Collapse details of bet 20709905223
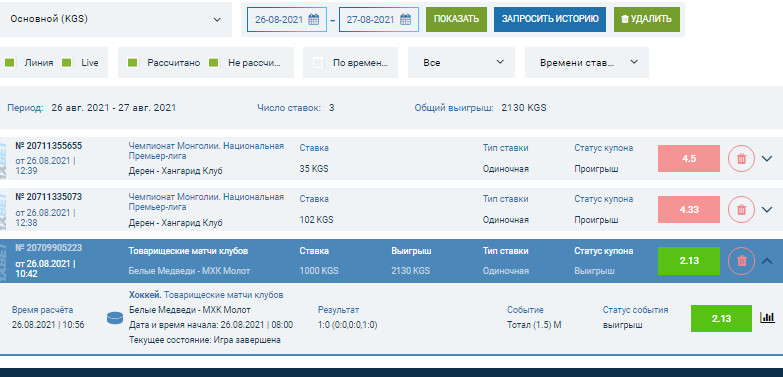Viewport: 783px width, 377px height. [x=767, y=261]
